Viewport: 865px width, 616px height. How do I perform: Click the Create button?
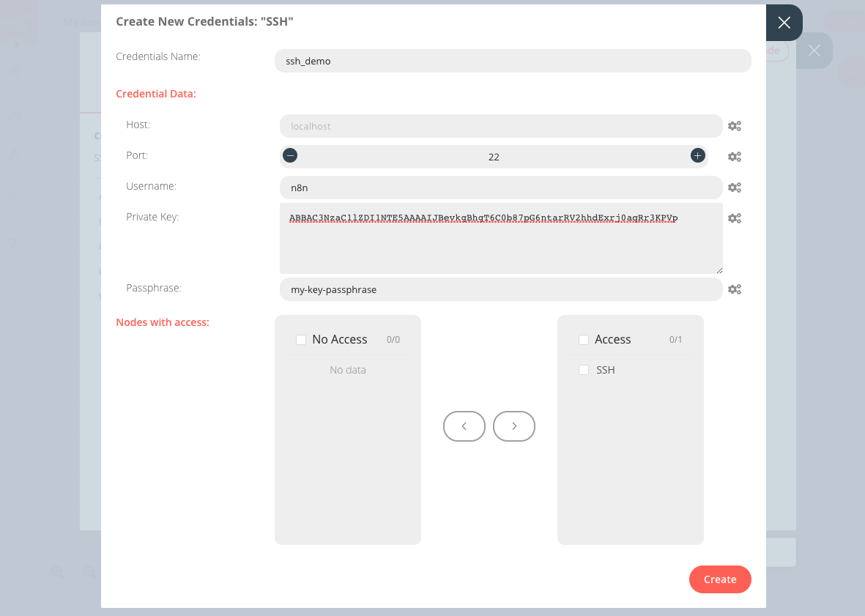pos(720,579)
